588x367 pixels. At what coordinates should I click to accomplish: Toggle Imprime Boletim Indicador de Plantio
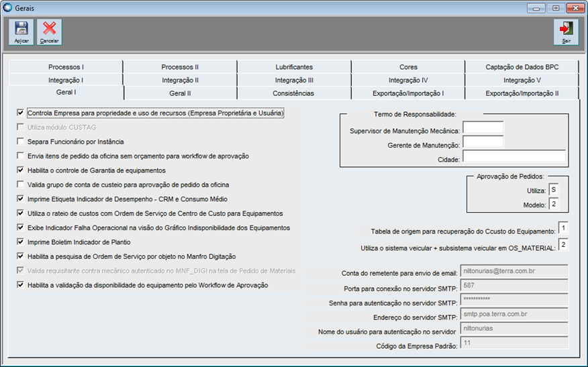pos(20,242)
